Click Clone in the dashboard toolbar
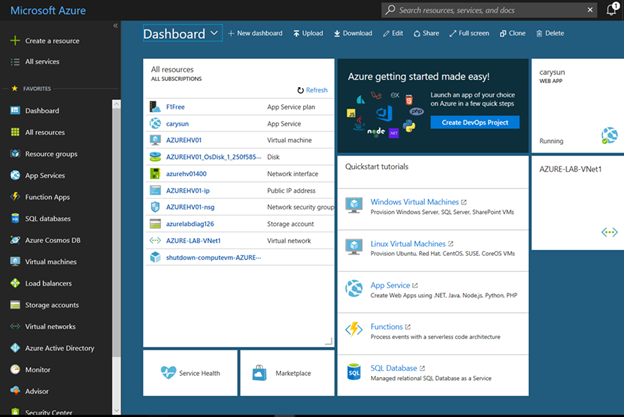Screen dimensions: 624x417 pos(513,33)
